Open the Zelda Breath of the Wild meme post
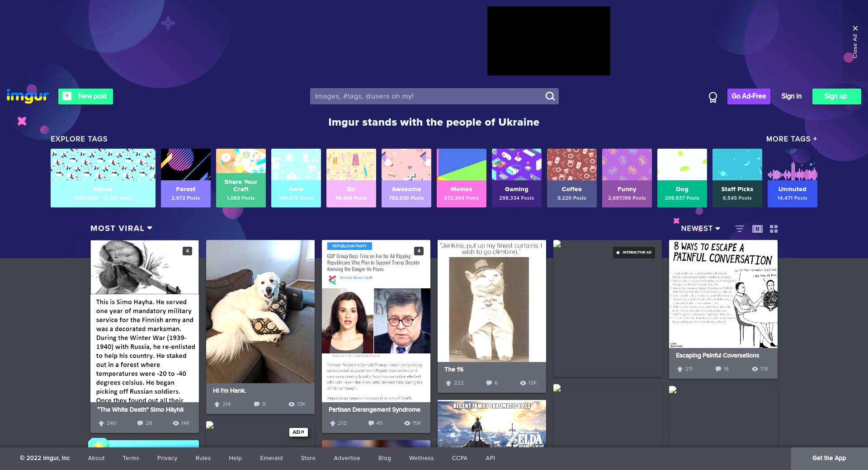 pos(492,424)
